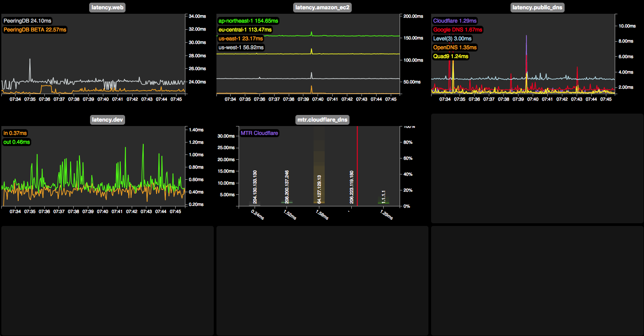Select the OpenDNS 1.35ms legend entry

click(454, 47)
